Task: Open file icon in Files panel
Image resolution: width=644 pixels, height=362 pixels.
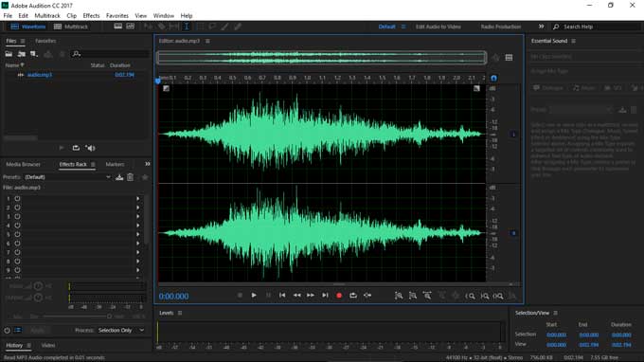Action: point(9,54)
